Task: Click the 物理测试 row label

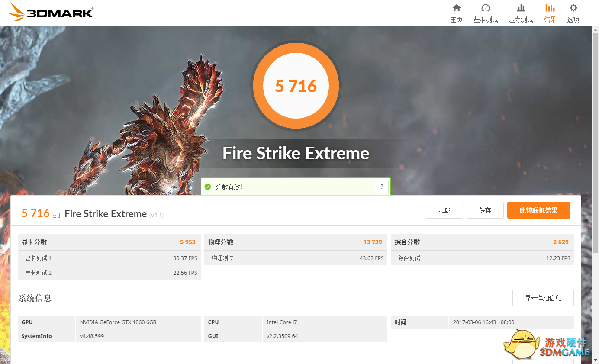Action: pos(222,258)
